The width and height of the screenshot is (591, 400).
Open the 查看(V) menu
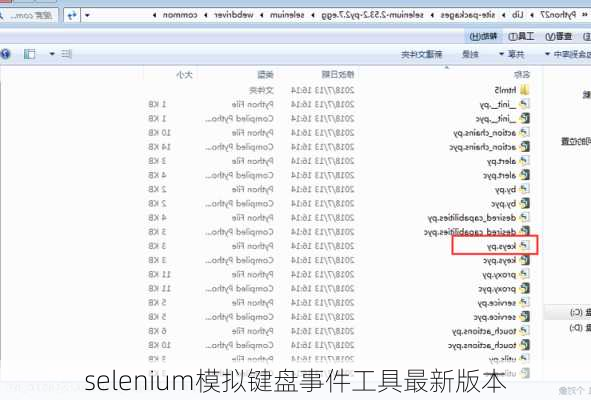coord(559,36)
